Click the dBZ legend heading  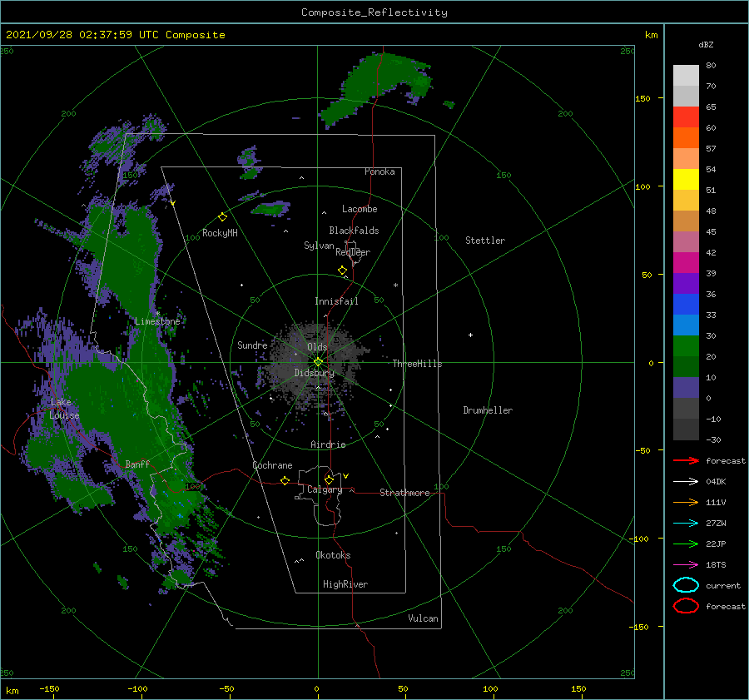pyautogui.click(x=706, y=44)
